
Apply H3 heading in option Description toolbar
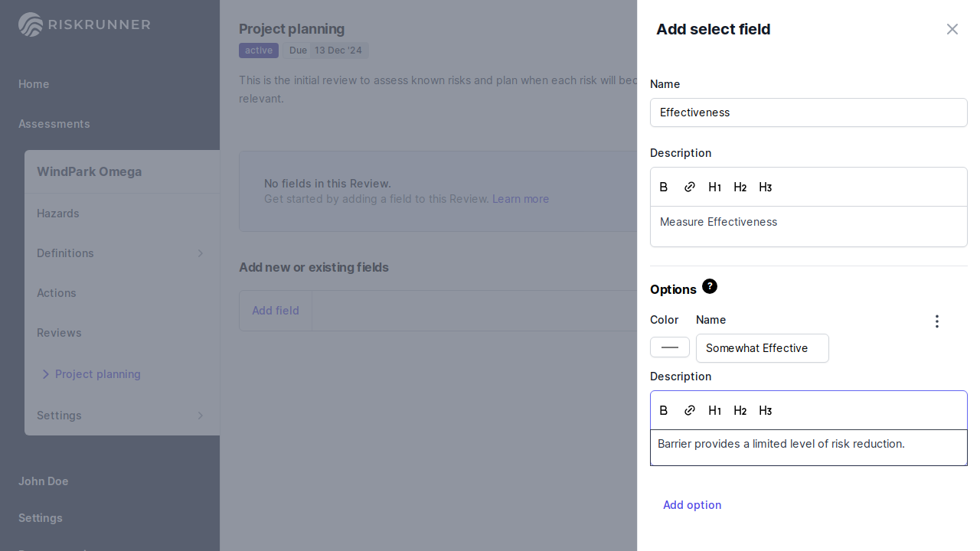(x=765, y=410)
